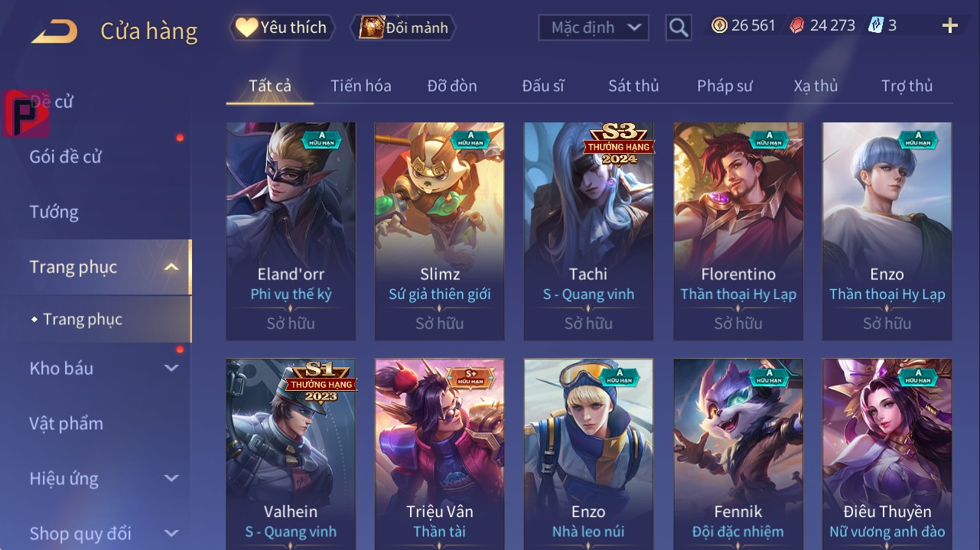This screenshot has height=550, width=980.
Task: Select the Tiến hóa tab
Action: [x=361, y=86]
